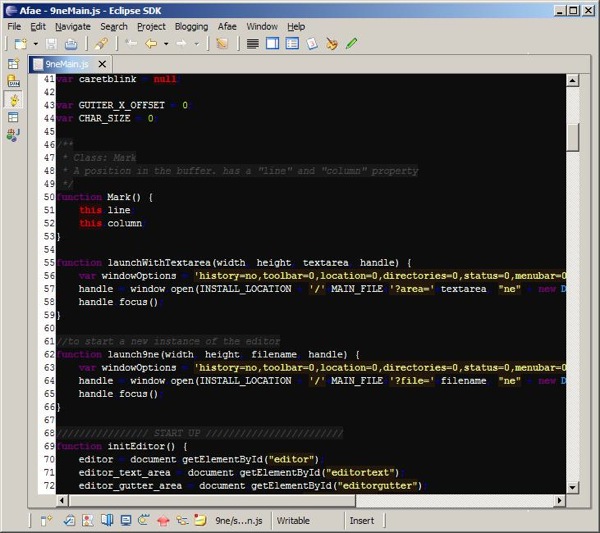
Task: Click 'CHAR_SIZE' on line 44
Action: click(104, 119)
